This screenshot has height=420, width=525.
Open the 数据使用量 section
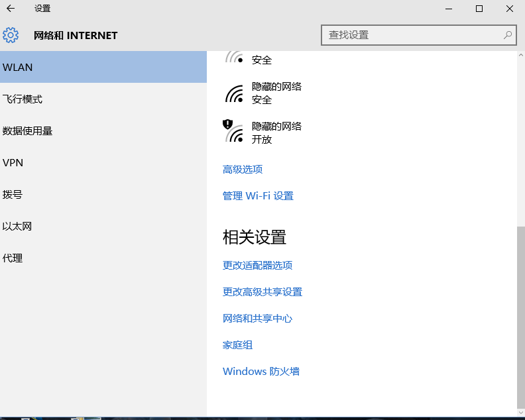tap(103, 131)
